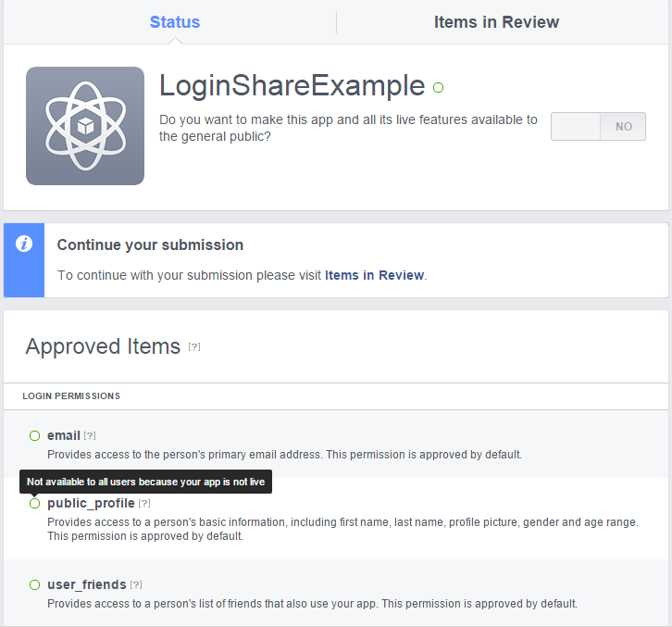672x627 pixels.
Task: Click the LoginShareExample app title
Action: (292, 85)
